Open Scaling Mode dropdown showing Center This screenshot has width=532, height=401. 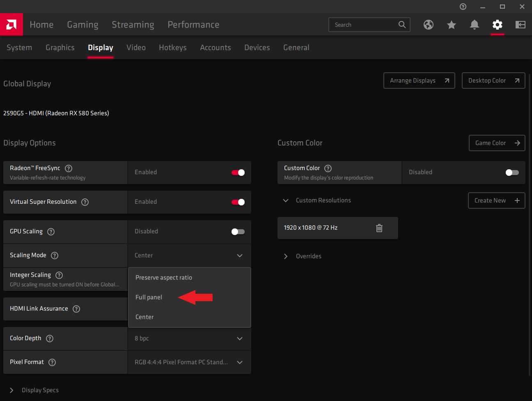point(189,255)
